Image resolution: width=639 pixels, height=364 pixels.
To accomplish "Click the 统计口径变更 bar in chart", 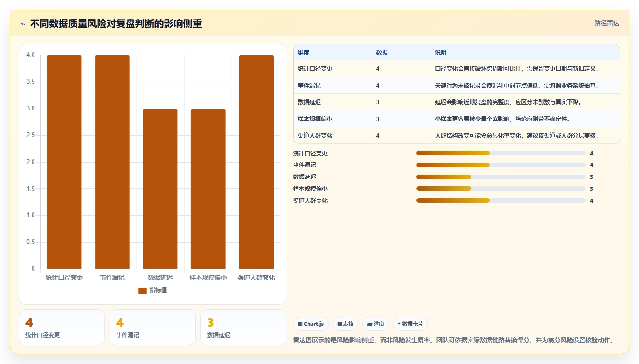I will (64, 162).
